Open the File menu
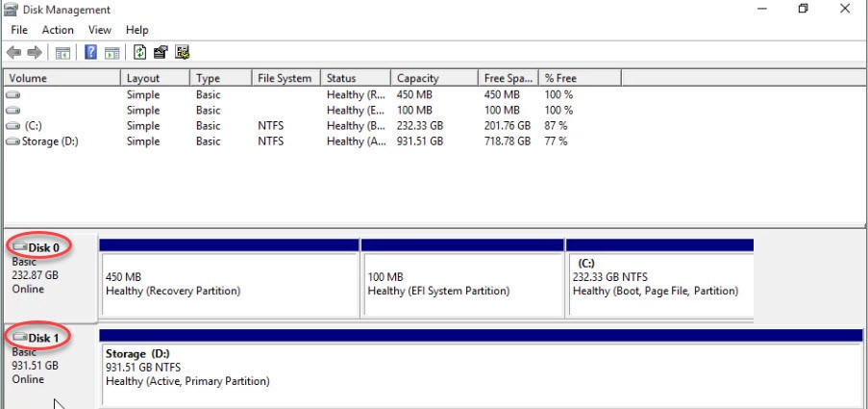Image resolution: width=868 pixels, height=409 pixels. tap(19, 30)
